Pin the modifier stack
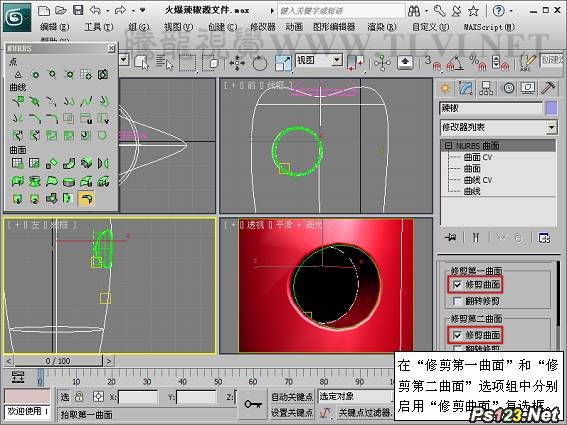 451,238
